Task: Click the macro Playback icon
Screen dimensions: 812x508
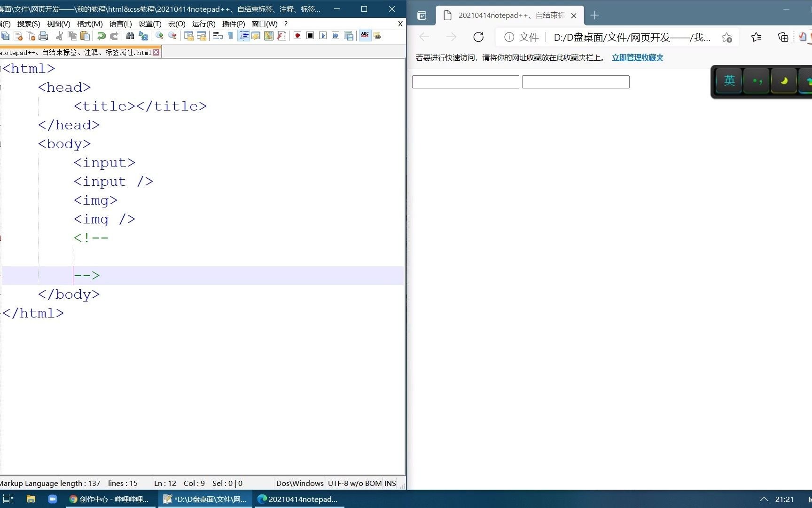Action: point(323,36)
